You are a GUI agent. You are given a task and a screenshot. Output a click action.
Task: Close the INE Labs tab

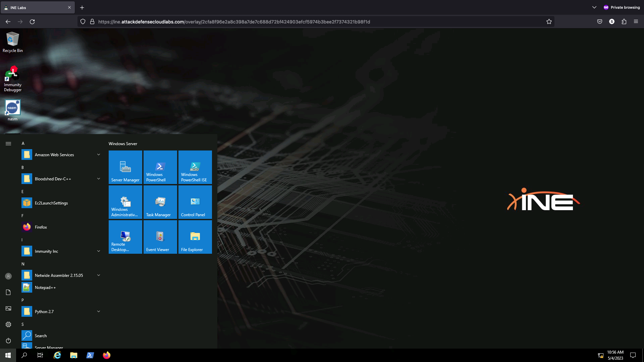tap(69, 7)
